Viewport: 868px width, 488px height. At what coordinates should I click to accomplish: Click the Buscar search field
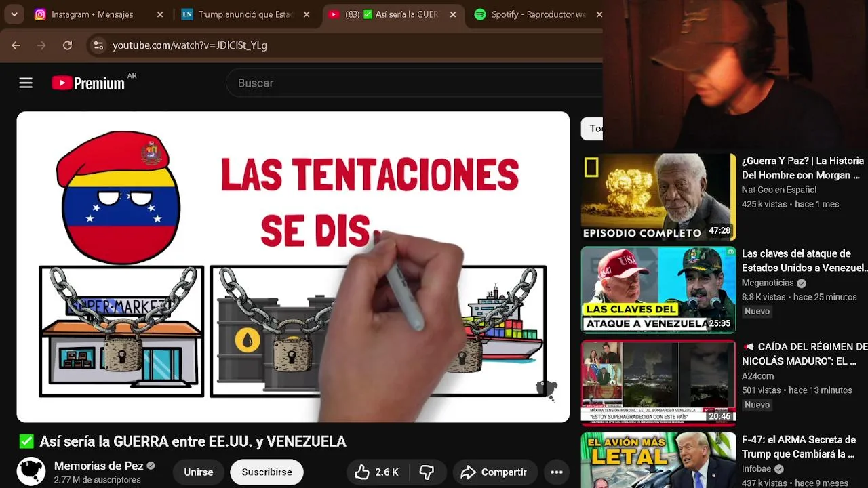[x=414, y=83]
